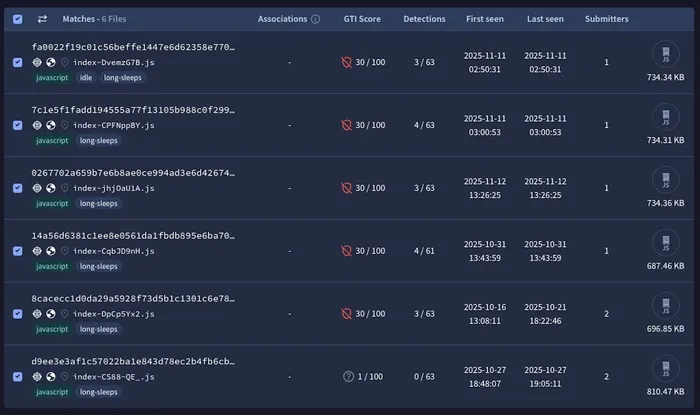Screen dimensions: 700x415
Task: Uncheck the index-DpCp5Yx2.js row checkbox
Action: coord(17,314)
